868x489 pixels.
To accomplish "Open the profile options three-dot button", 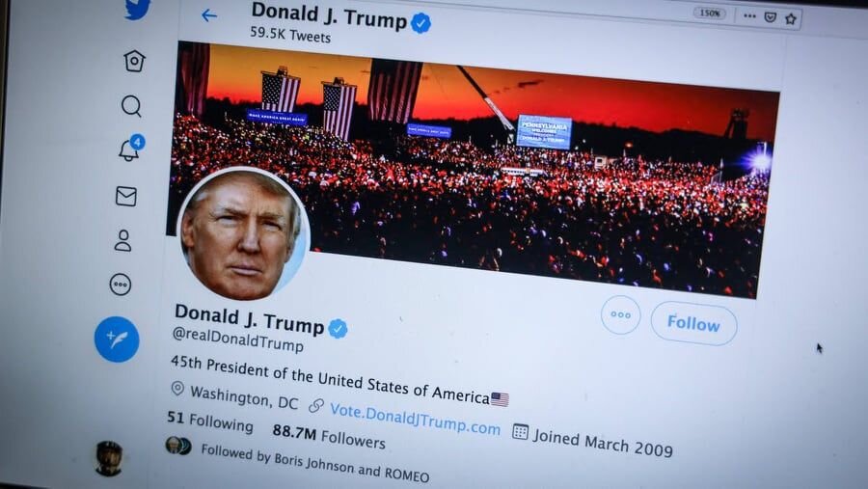I will coord(620,314).
